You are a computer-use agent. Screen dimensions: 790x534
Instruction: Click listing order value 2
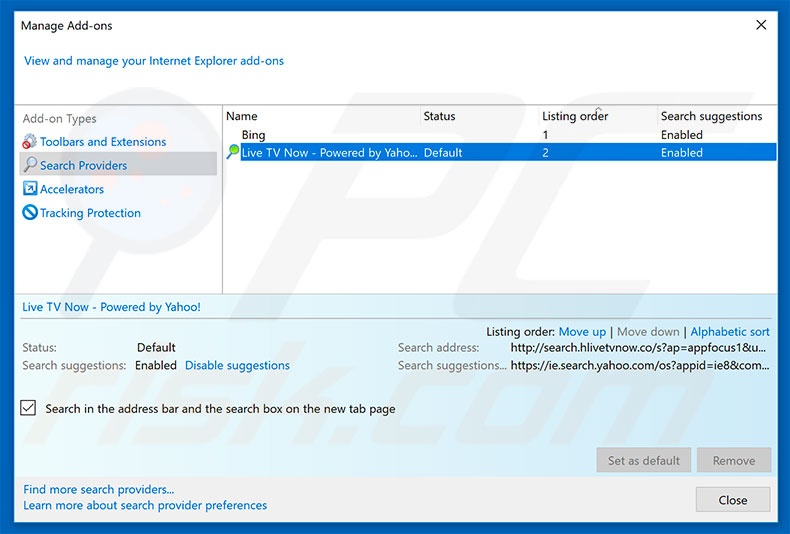545,153
